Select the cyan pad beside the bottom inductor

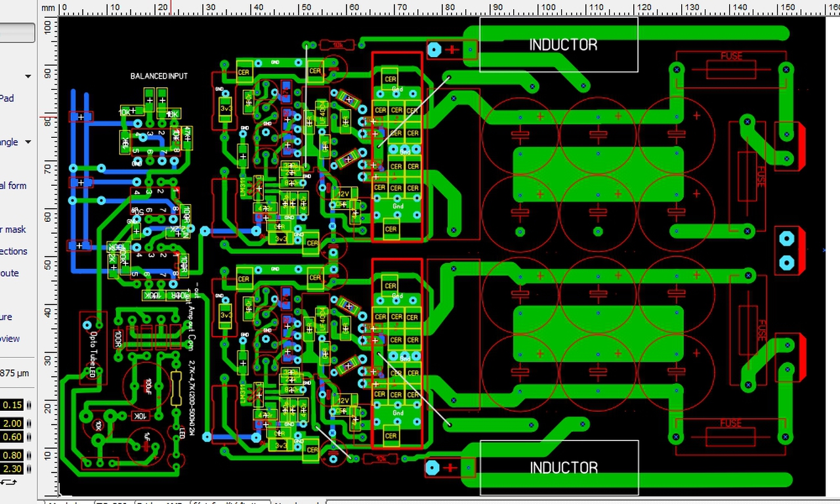click(432, 467)
